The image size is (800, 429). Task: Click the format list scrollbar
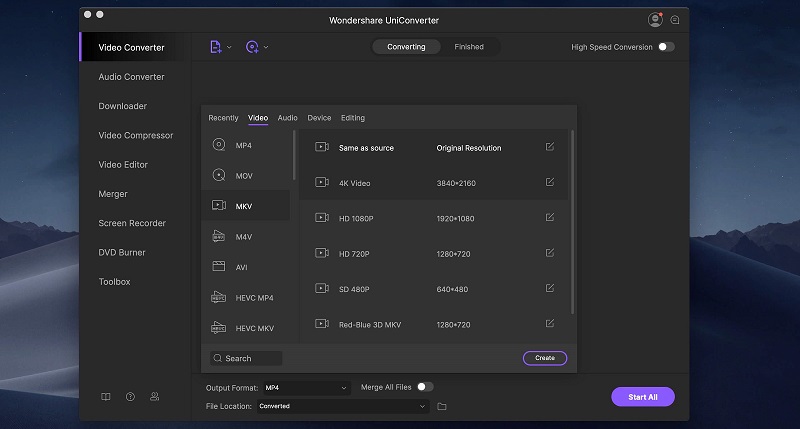pyautogui.click(x=294, y=155)
